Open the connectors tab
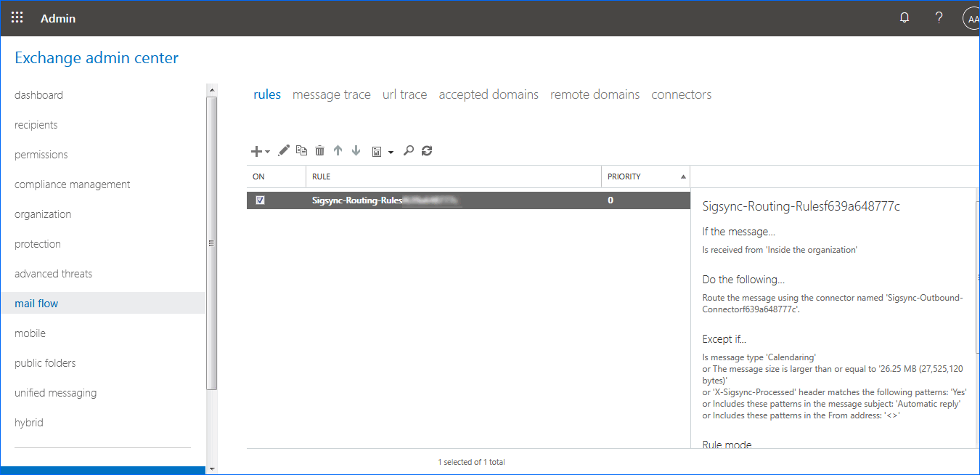 [x=681, y=94]
